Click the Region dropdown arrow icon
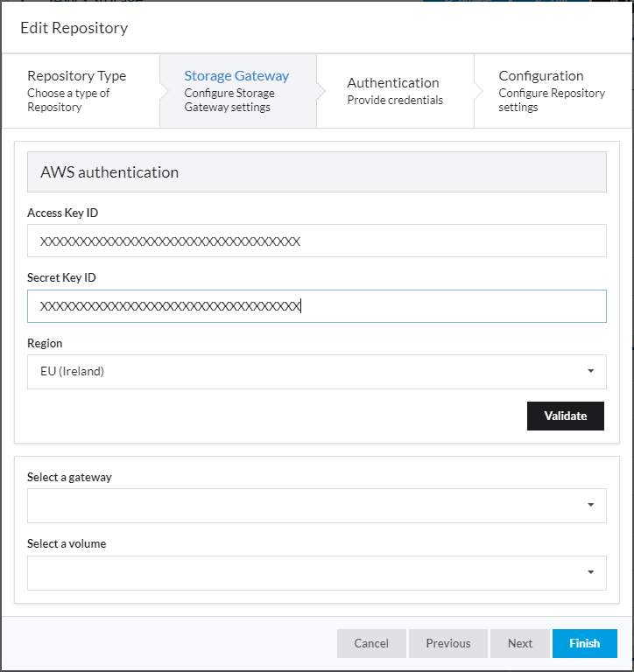634x672 pixels. tap(591, 372)
